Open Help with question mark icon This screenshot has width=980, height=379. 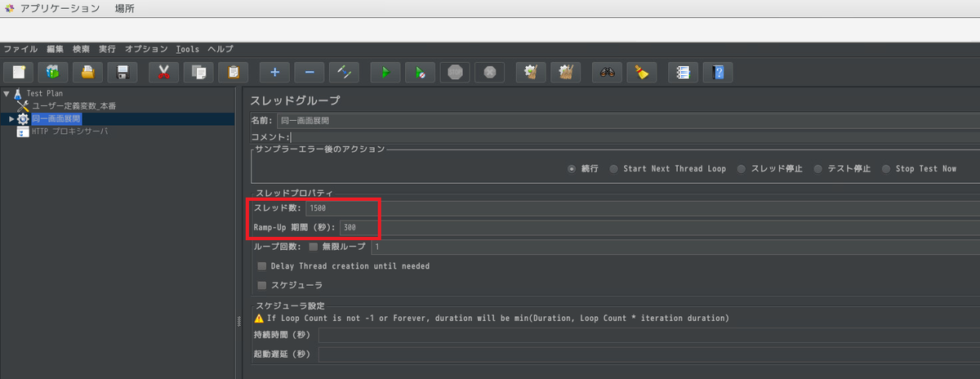click(718, 72)
